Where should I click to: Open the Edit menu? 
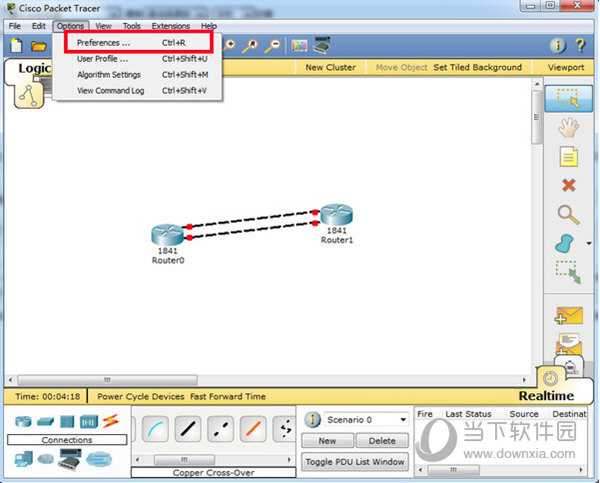(x=39, y=26)
